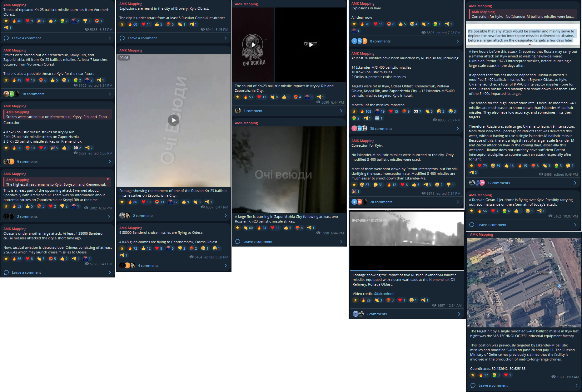Open the chevron beside 4 comments
582x392 pixels.
point(226,266)
